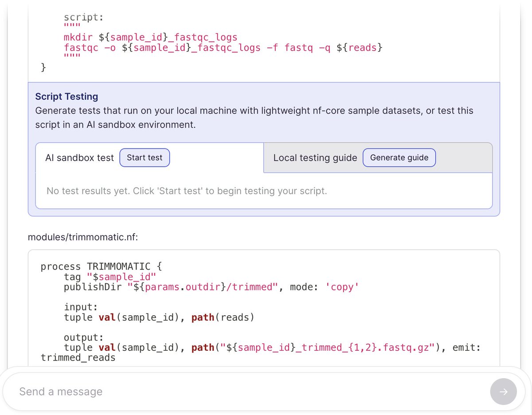Click the fastqc -o command line
The width and height of the screenshot is (532, 415).
[x=223, y=47]
